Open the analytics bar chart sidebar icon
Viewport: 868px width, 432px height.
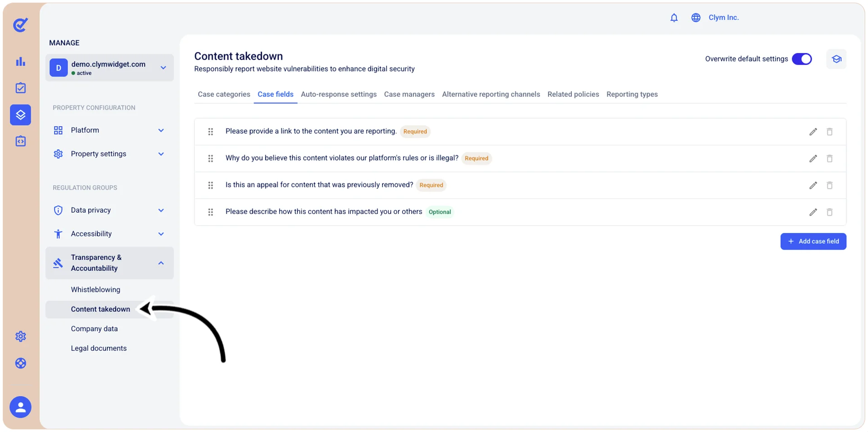coord(20,62)
